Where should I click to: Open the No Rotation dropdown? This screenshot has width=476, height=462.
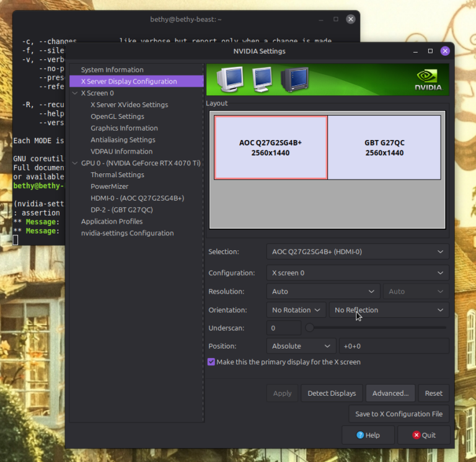296,310
